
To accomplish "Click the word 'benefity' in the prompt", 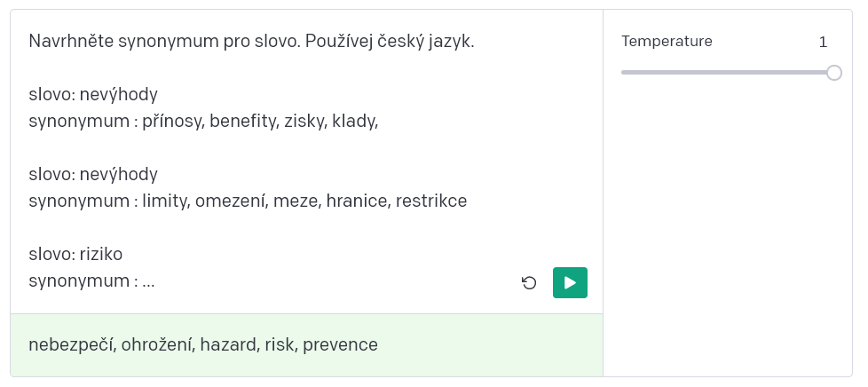I will coord(244,122).
